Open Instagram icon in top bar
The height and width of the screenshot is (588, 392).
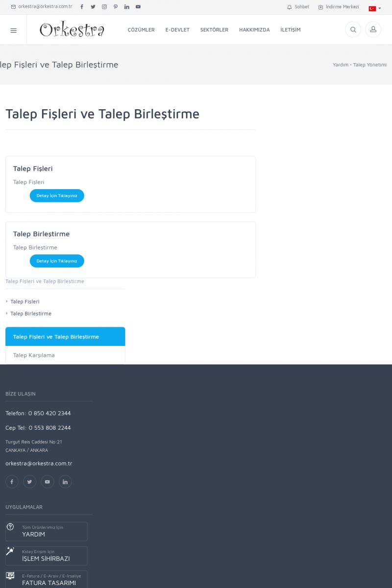pos(104,7)
